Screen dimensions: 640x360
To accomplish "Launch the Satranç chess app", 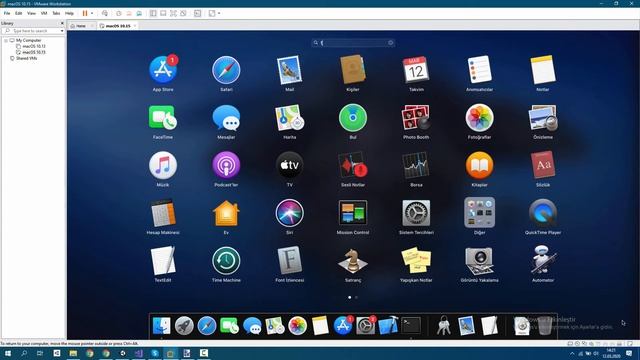I will (x=353, y=261).
